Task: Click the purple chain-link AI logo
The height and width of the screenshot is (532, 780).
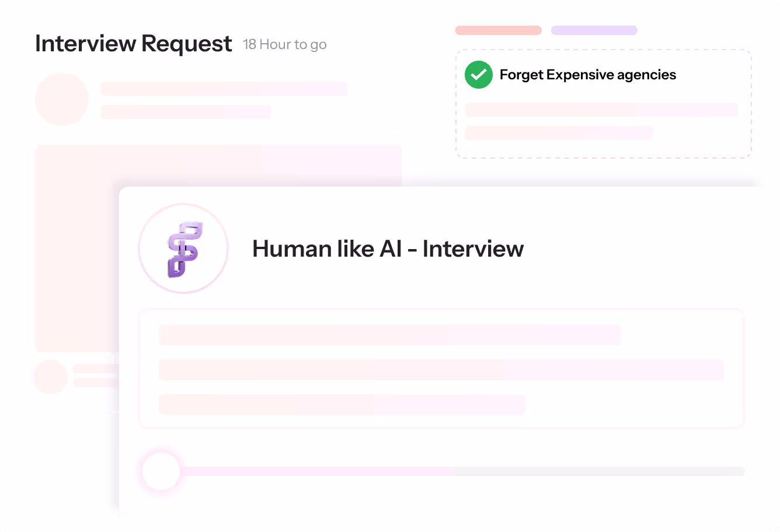Action: pos(184,249)
